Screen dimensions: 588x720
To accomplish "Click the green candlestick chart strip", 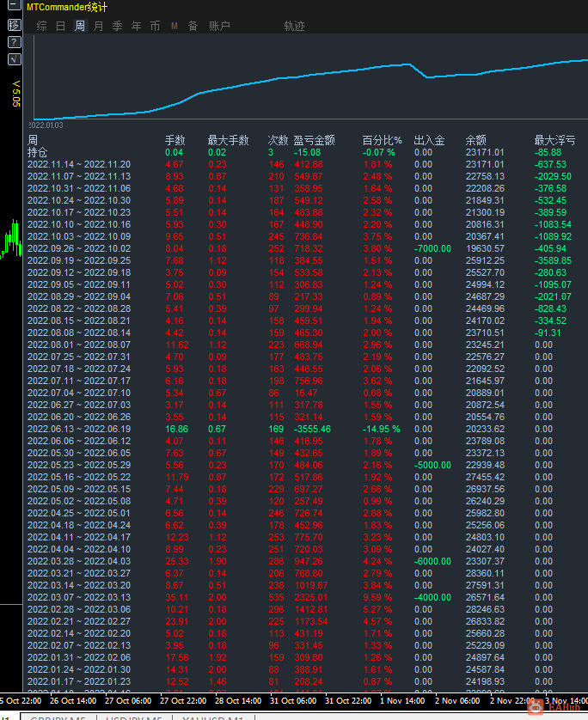I will (x=11, y=239).
